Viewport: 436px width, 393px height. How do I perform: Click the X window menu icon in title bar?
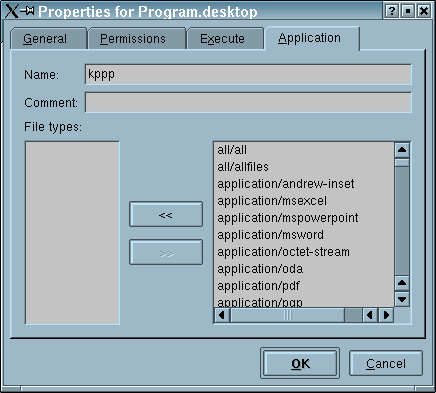tap(11, 11)
